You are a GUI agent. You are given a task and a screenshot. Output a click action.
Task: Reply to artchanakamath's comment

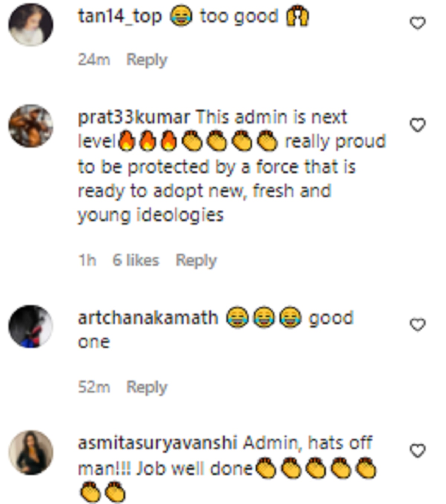(147, 387)
